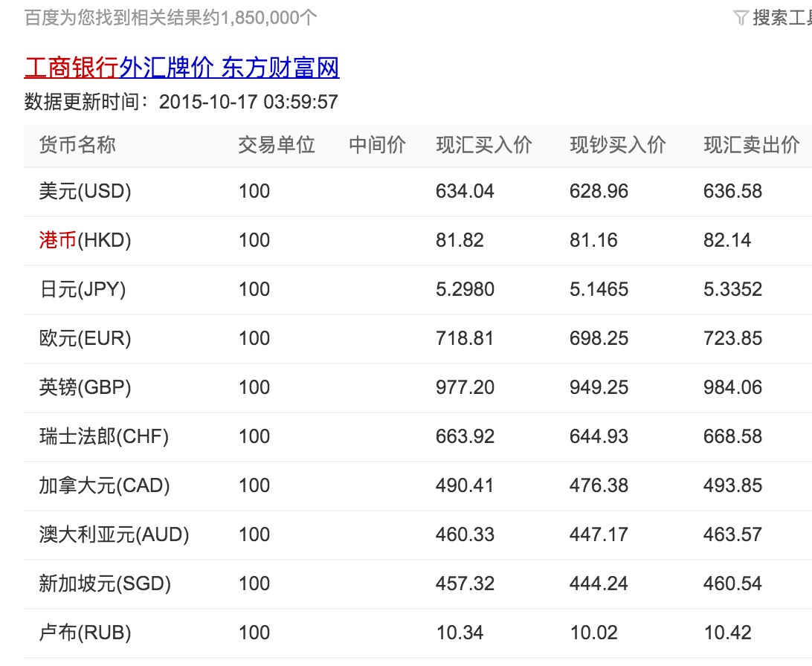This screenshot has height=666, width=812.
Task: Click AUD cash buy rate 447.17
Action: pyautogui.click(x=599, y=535)
